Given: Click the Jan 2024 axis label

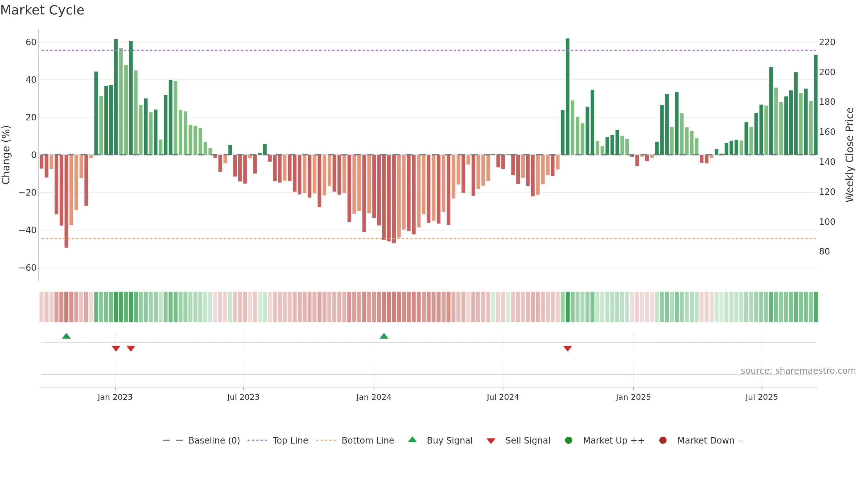Looking at the screenshot, I should tap(374, 397).
